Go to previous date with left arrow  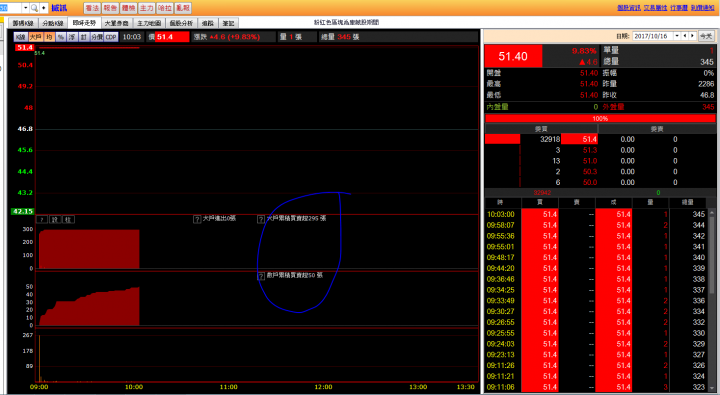coord(685,36)
